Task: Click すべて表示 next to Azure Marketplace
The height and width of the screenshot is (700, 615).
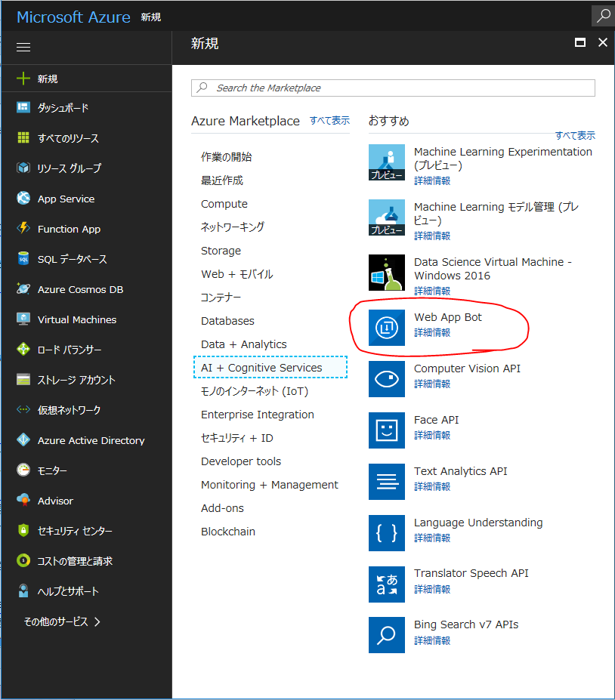Action: (x=329, y=121)
